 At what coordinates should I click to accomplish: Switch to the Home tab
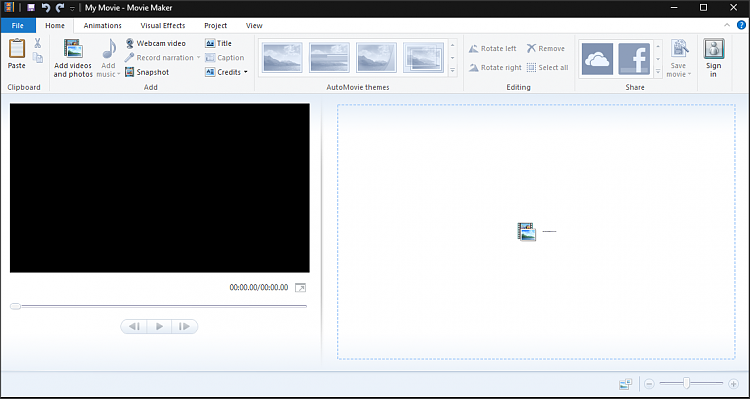click(x=55, y=26)
